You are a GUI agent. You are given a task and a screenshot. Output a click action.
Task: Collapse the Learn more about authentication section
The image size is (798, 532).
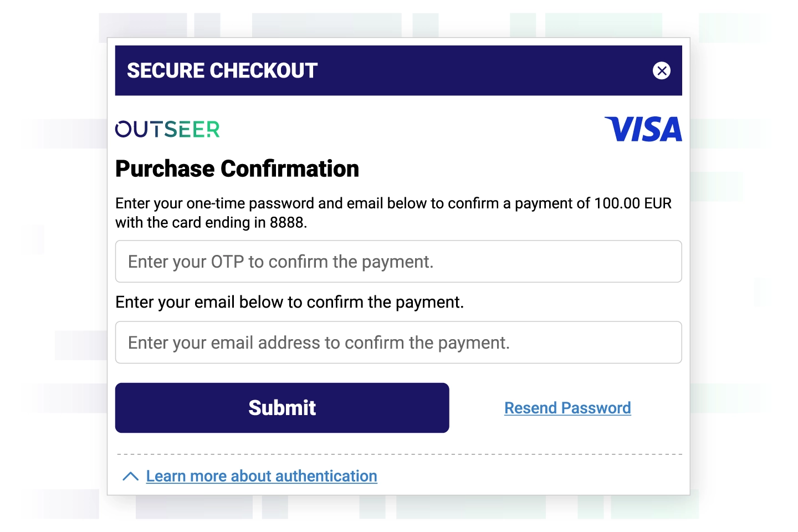click(131, 476)
